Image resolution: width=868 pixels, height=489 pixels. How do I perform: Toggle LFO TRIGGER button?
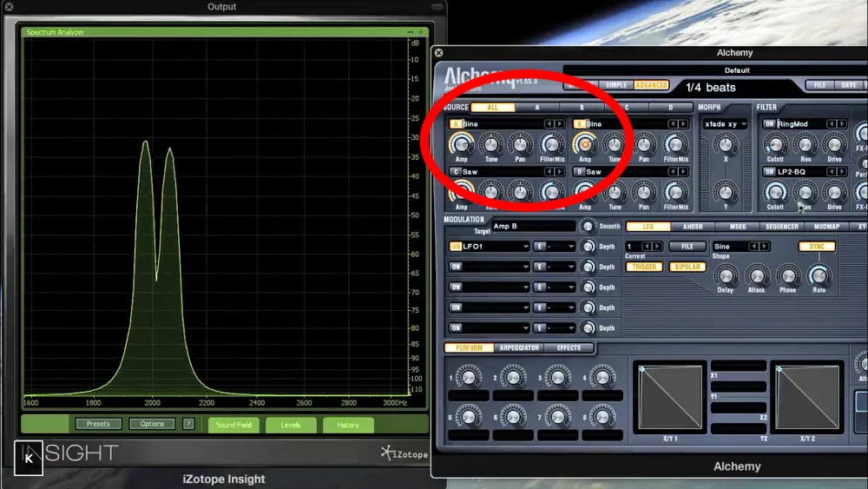click(x=644, y=267)
